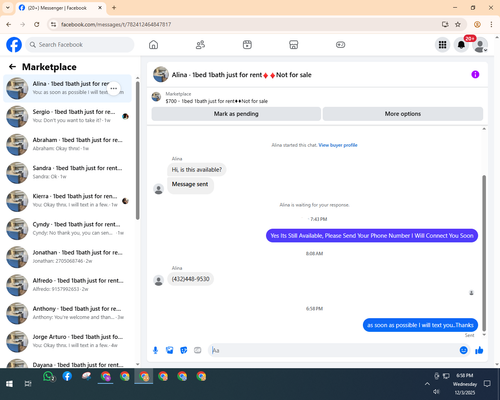Viewport: 500px width, 400px height.
Task: Send a thumbs-up like
Action: (x=479, y=350)
